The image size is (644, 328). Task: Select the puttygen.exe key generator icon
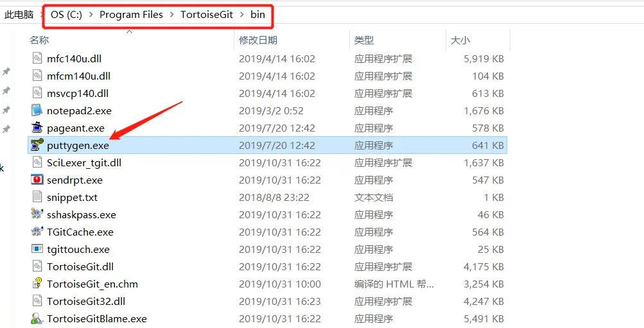37,145
